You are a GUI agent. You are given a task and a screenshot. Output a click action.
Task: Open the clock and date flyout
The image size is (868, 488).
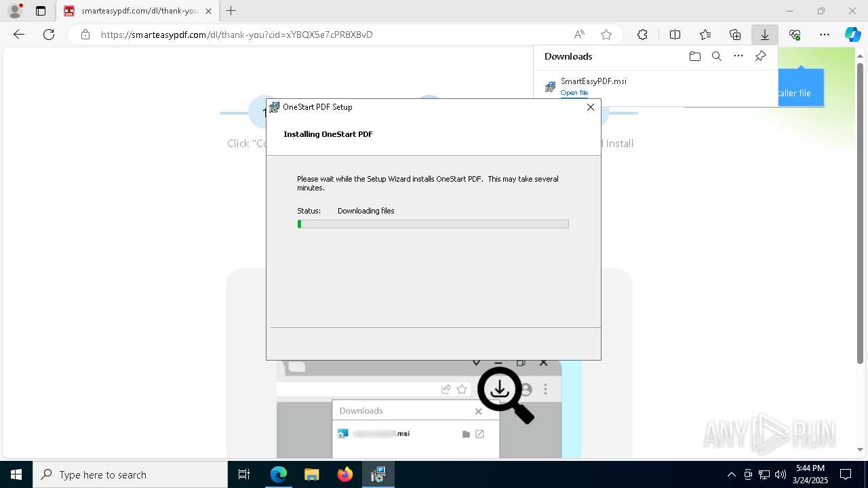(810, 474)
